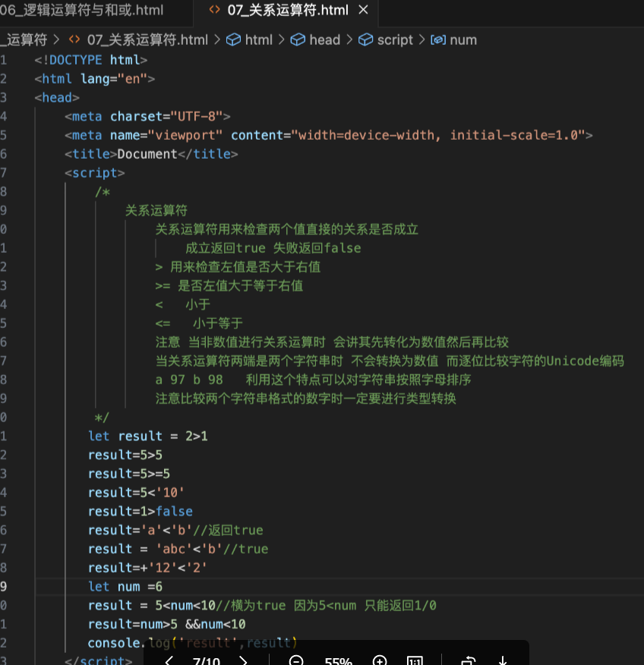Switch to the 06_逻辑运算符与和或.html tab
Viewport: 644px width, 665px height.
(x=81, y=10)
